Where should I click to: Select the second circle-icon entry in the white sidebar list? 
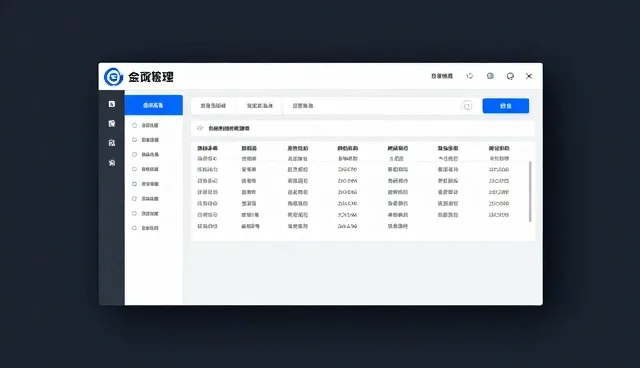[145, 140]
